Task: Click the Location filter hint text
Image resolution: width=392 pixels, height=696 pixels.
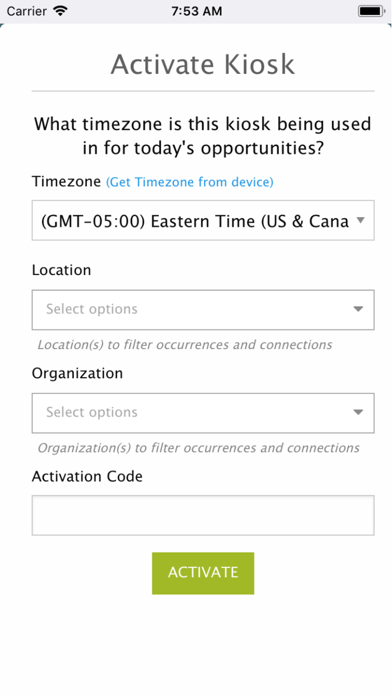Action: 185,345
